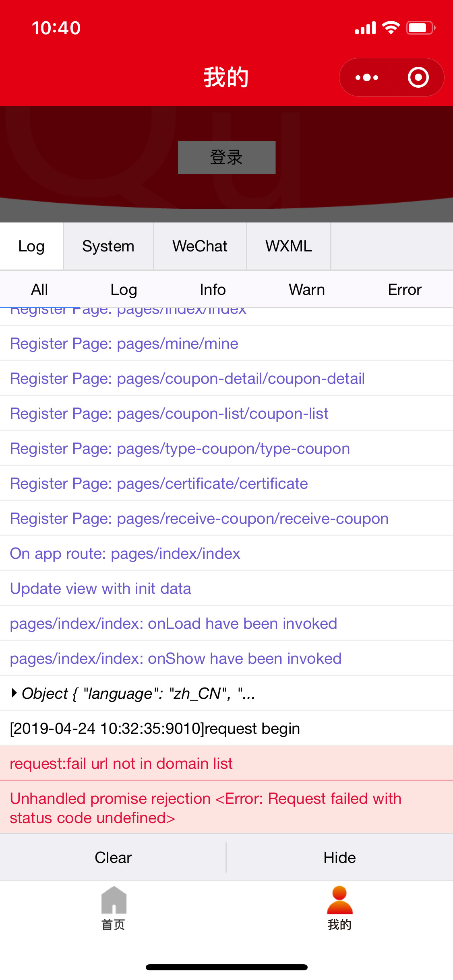The height and width of the screenshot is (980, 453).
Task: Select the 'url not in domain list' error
Action: pos(121,763)
